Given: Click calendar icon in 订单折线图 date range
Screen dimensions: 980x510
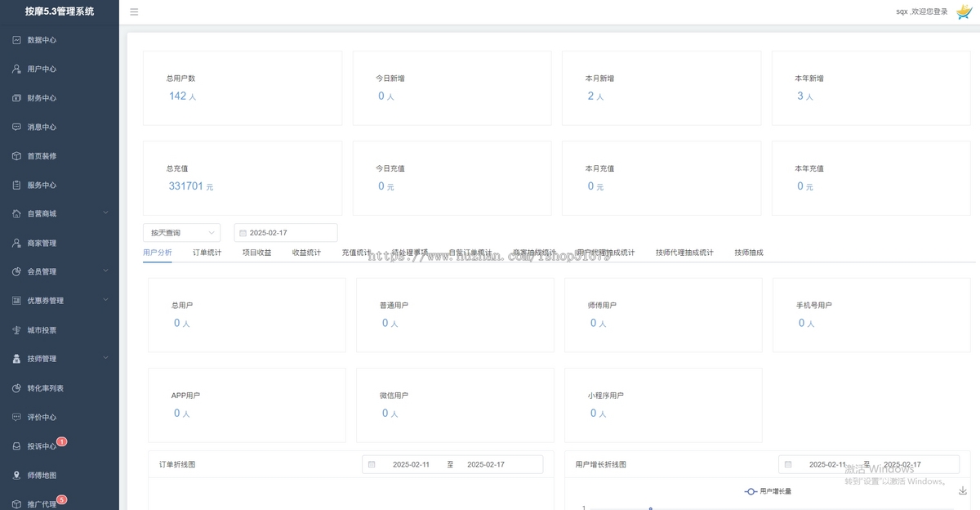Looking at the screenshot, I should coord(372,464).
